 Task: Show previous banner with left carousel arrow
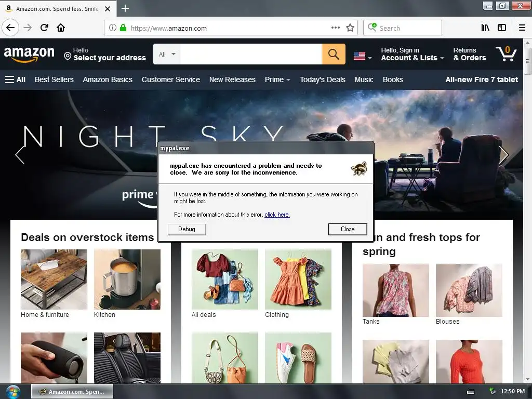pyautogui.click(x=20, y=155)
